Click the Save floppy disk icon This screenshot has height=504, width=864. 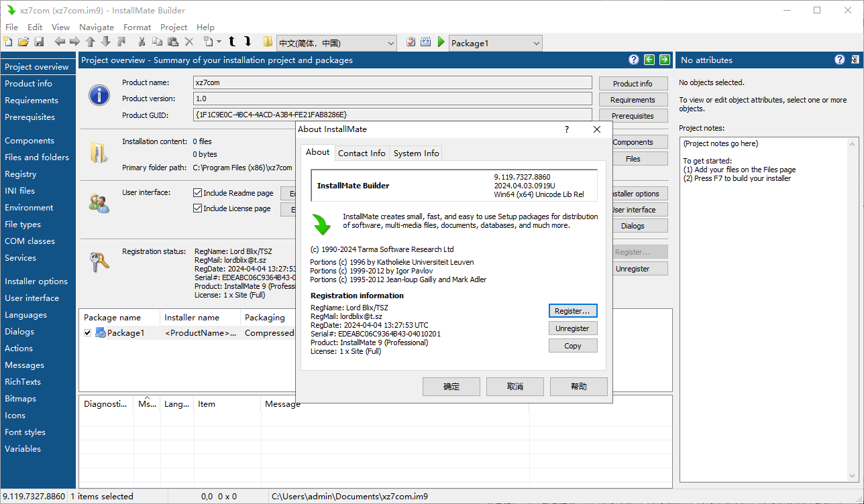(39, 42)
